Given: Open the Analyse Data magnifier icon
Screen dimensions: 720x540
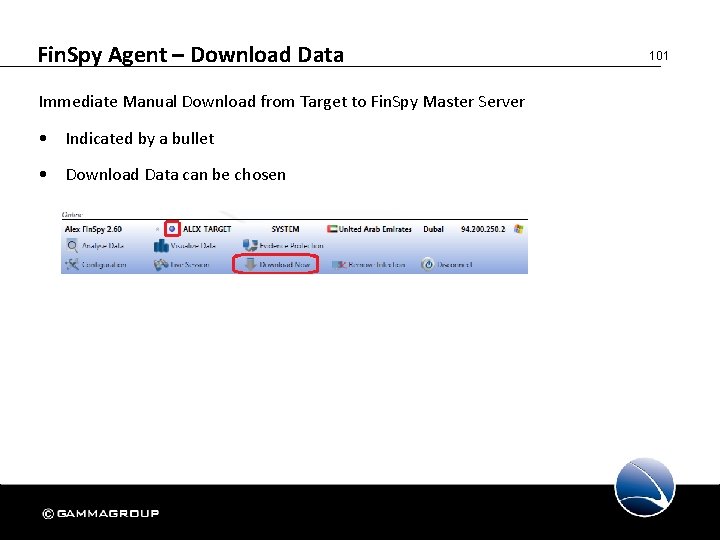Looking at the screenshot, I should [72, 246].
